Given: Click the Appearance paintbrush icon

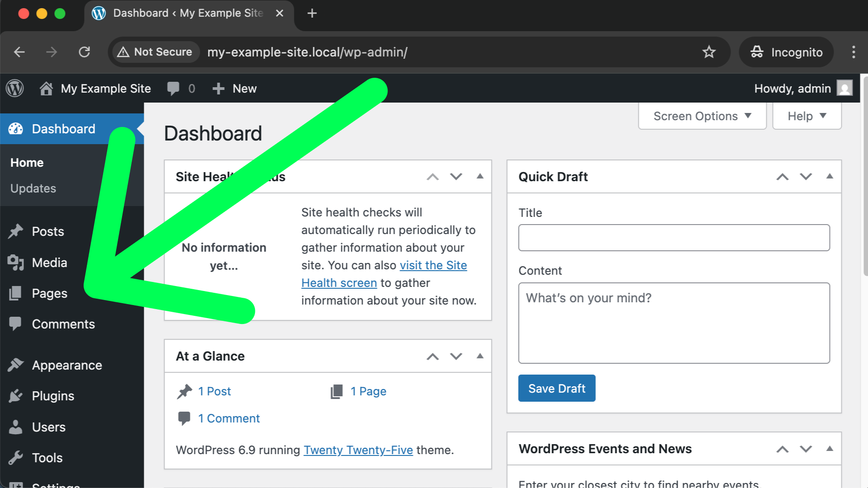Looking at the screenshot, I should 16,365.
